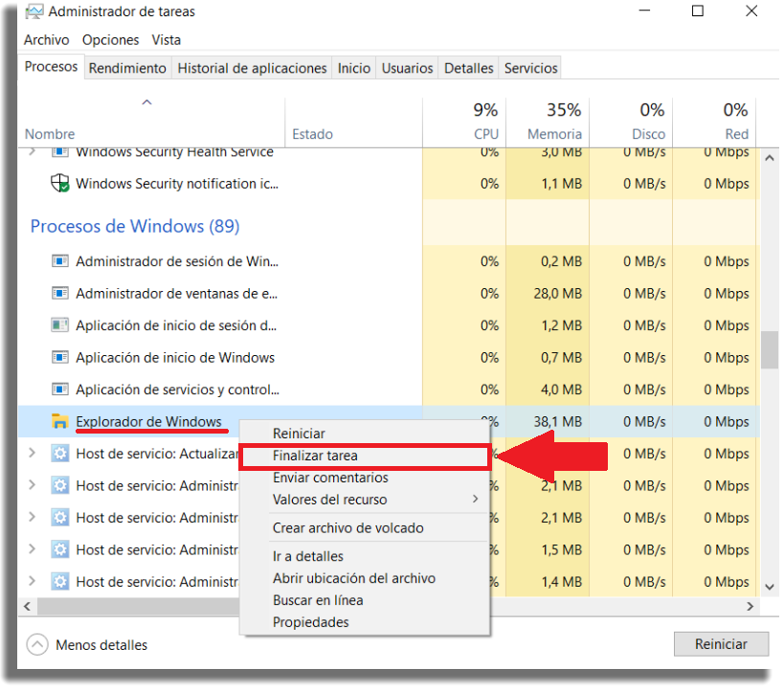The image size is (784, 691).
Task: Sort by the Nombre column header
Action: (x=151, y=122)
